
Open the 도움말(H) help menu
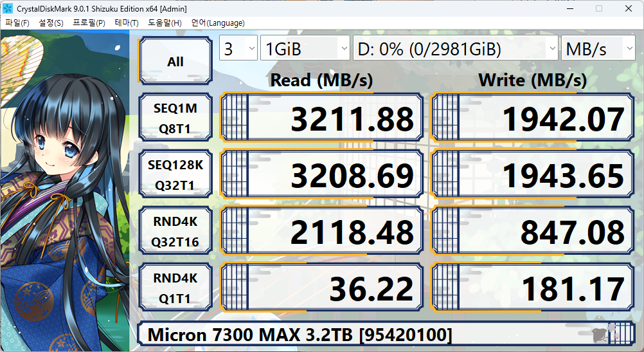click(165, 23)
